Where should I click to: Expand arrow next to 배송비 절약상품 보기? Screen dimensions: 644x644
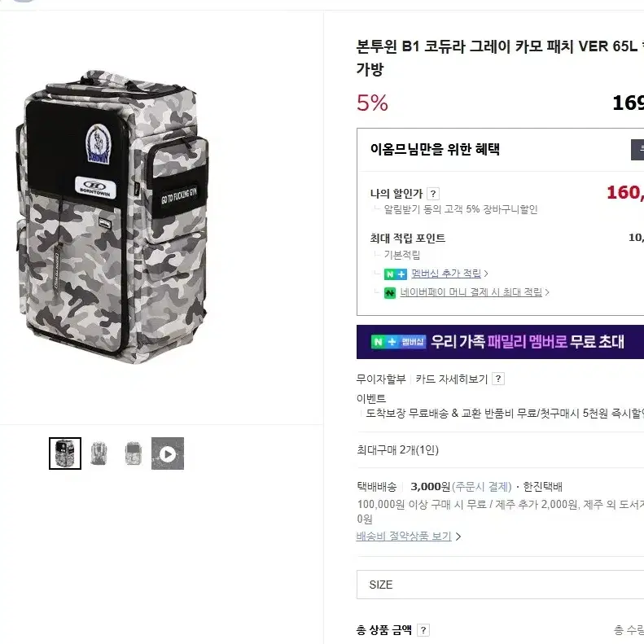(x=458, y=537)
